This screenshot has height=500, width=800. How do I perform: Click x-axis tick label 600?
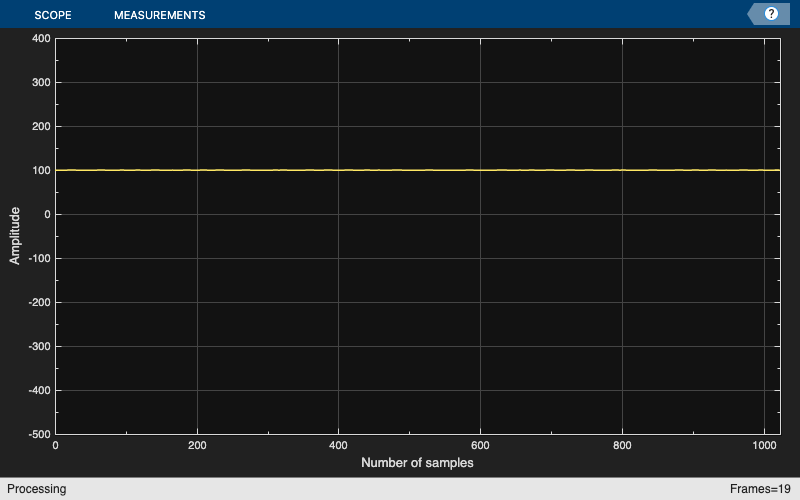pyautogui.click(x=480, y=445)
